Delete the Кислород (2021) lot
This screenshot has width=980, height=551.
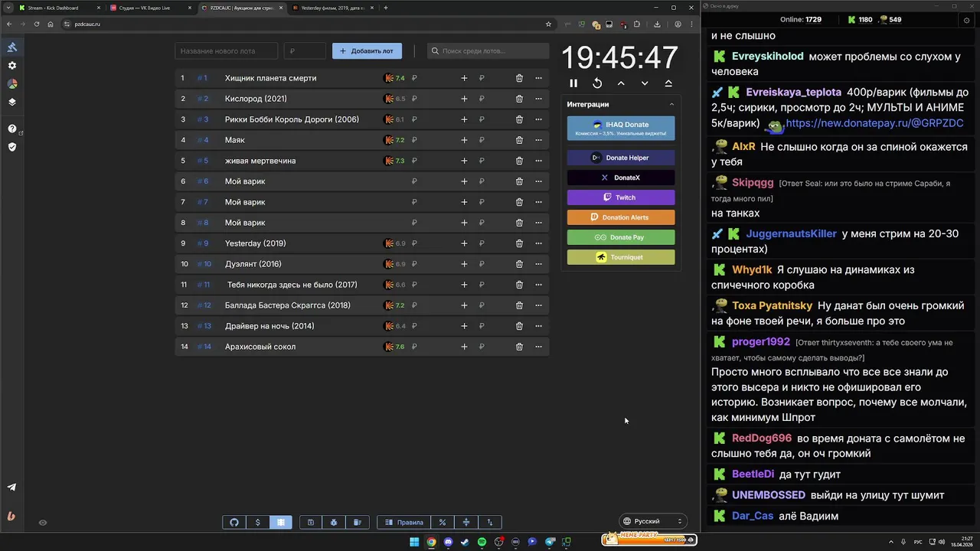click(519, 99)
